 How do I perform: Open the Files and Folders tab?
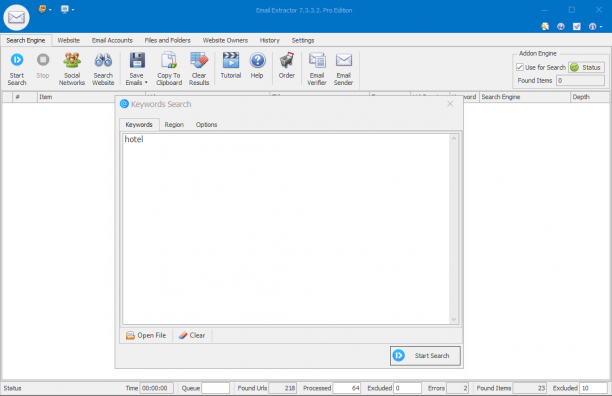point(167,40)
